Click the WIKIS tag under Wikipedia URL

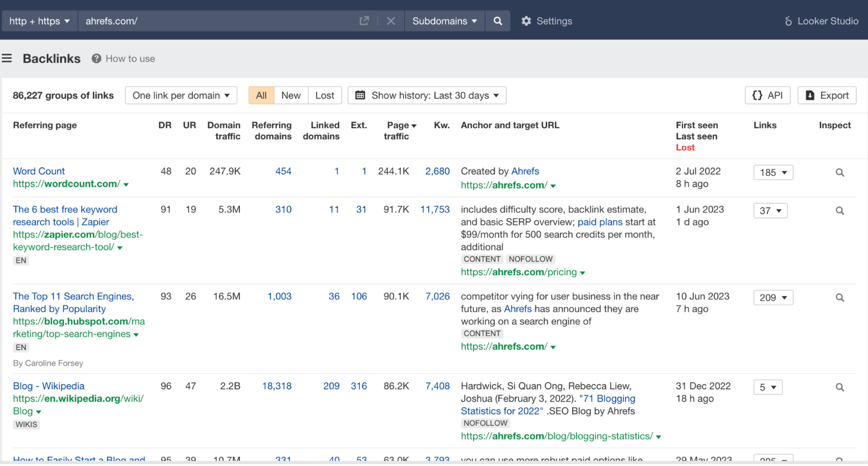point(26,425)
